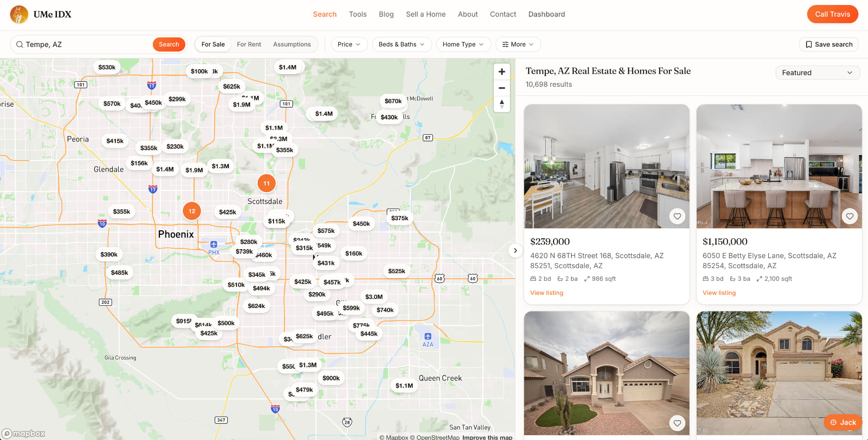Screen dimensions: 868x440
Task: Expand the More filters menu
Action: pyautogui.click(x=518, y=44)
